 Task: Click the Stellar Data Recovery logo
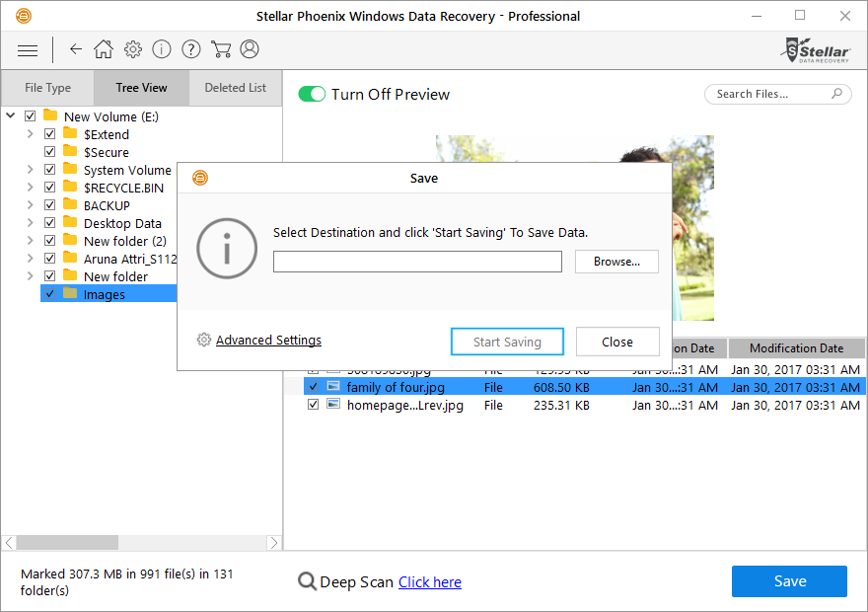click(x=816, y=50)
